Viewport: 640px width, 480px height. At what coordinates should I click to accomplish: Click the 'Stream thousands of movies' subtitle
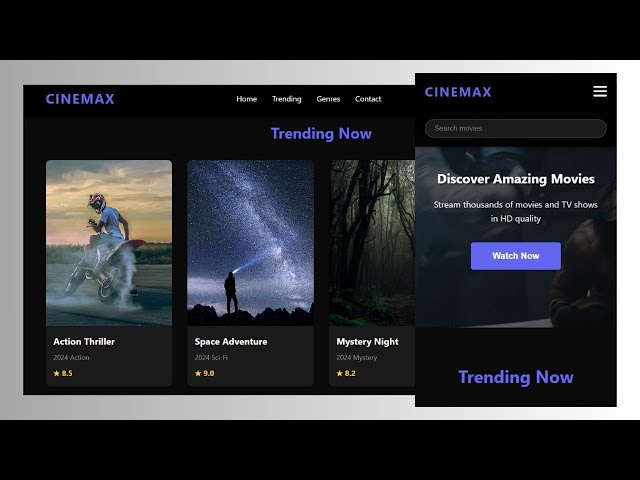pos(516,211)
